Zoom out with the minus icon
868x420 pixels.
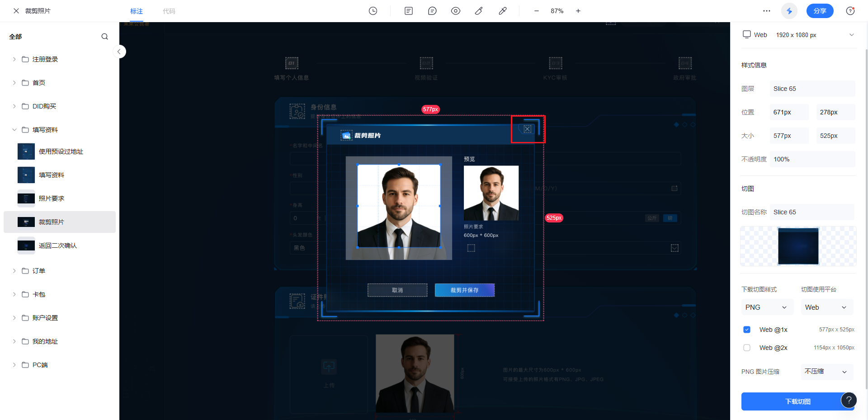click(537, 11)
